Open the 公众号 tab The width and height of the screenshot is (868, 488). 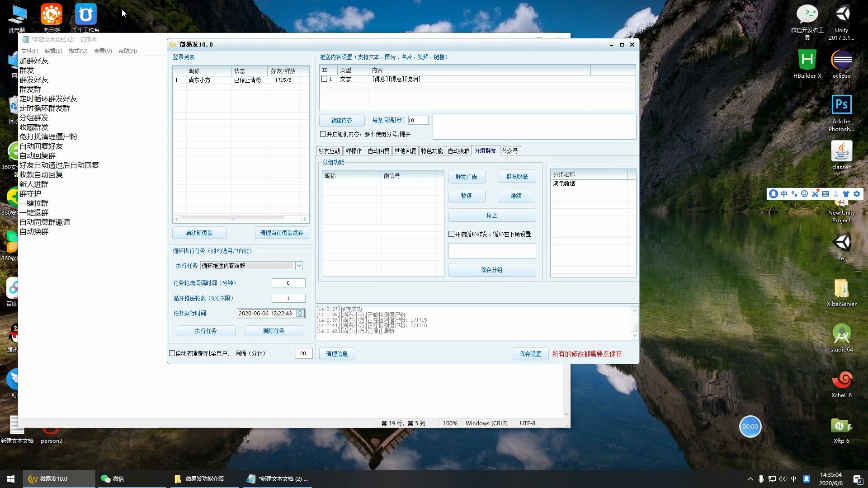pyautogui.click(x=510, y=151)
